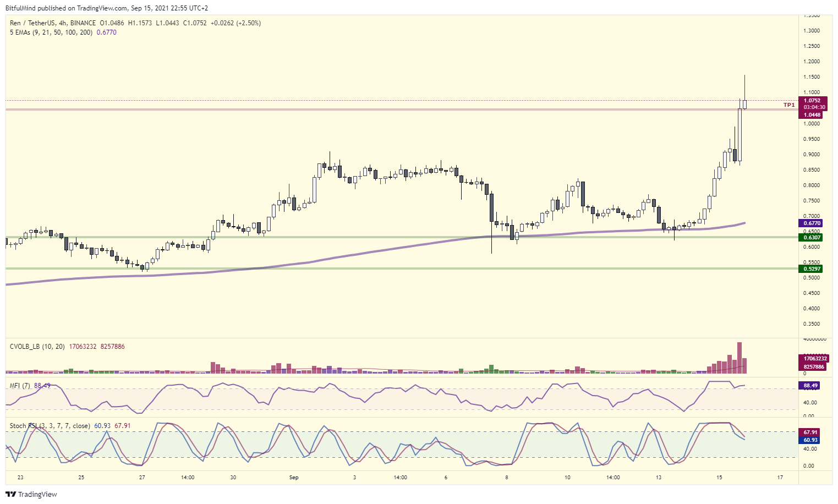The height and width of the screenshot is (504, 838).
Task: Click the Sep label on the time axis
Action: click(x=294, y=478)
